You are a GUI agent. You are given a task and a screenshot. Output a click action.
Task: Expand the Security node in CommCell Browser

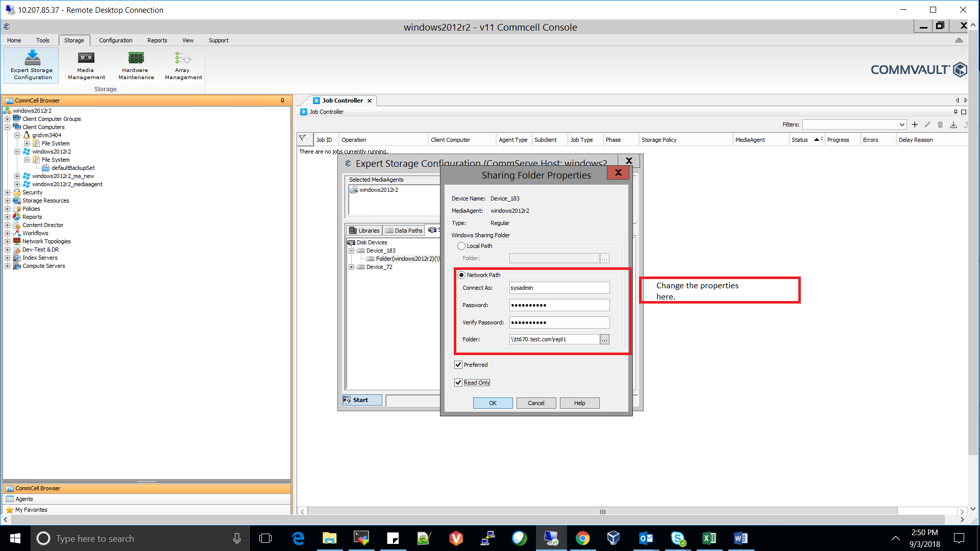pos(8,192)
